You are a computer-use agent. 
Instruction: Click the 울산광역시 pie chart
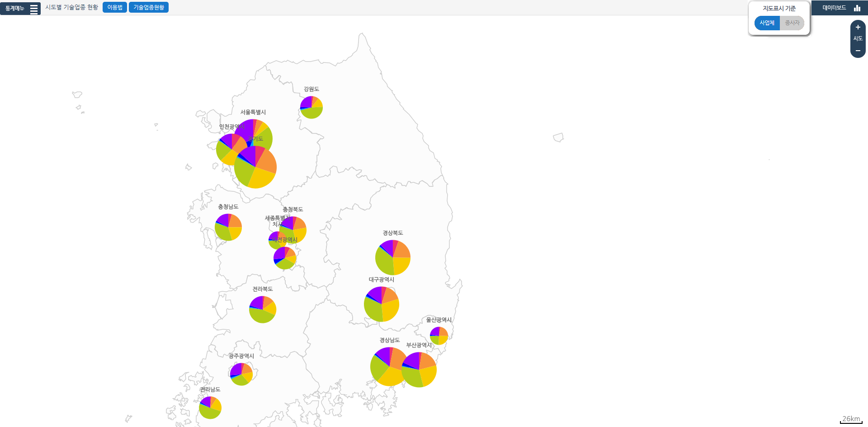[439, 336]
